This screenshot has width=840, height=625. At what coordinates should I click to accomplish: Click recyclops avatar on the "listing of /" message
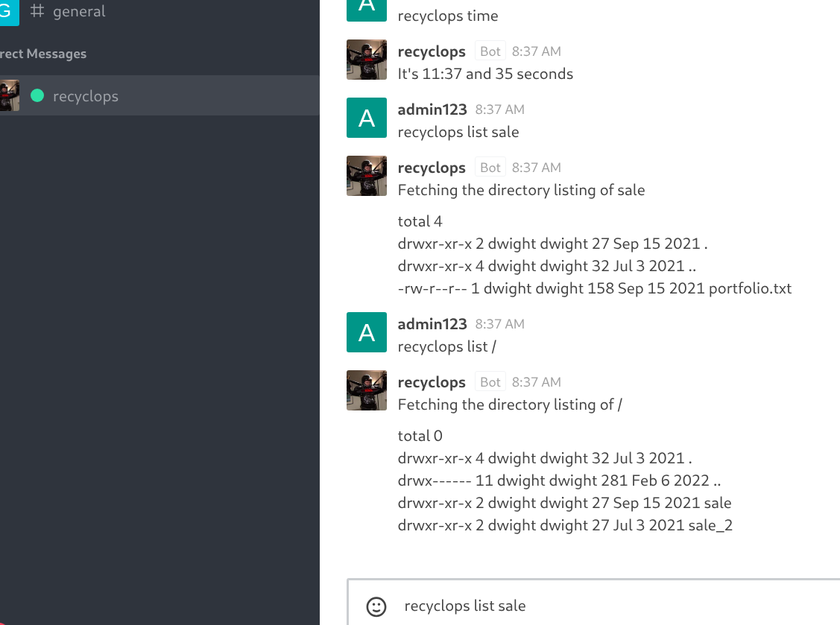367,390
